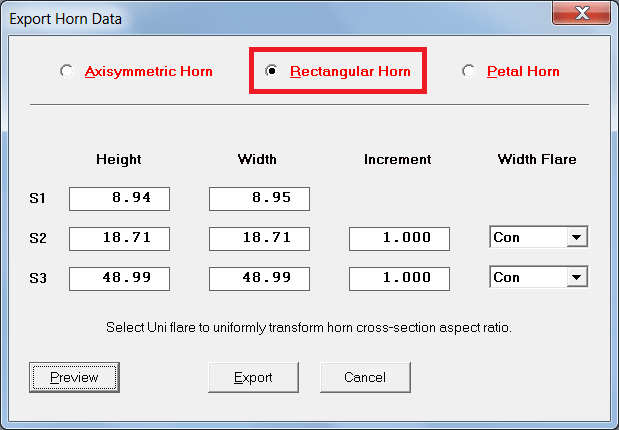The height and width of the screenshot is (430, 619).
Task: Click the S3 row label
Action: click(38, 278)
